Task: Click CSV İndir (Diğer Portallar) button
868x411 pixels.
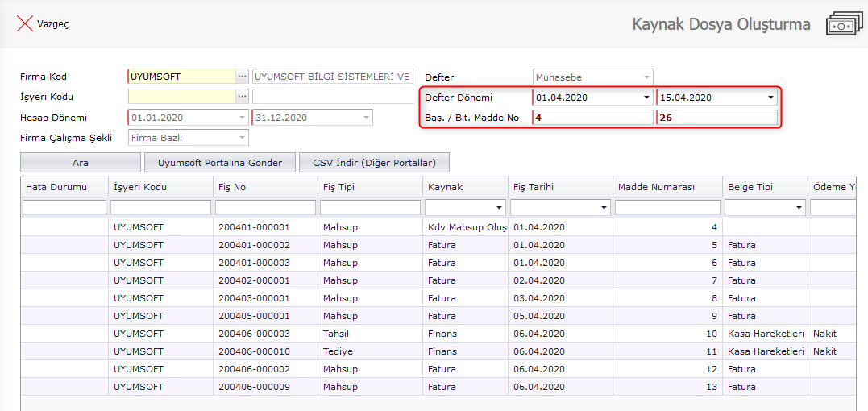Action: point(374,163)
